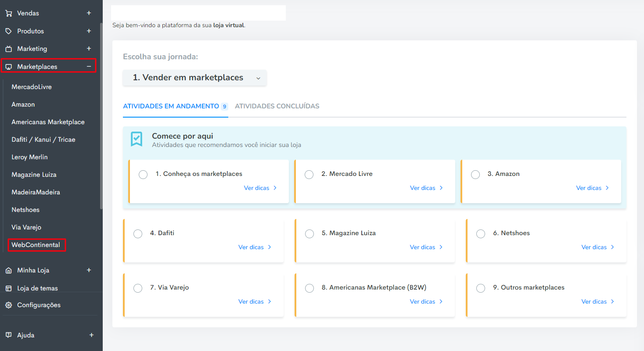Expand the Produtos menu with plus sign
The image size is (644, 351).
[x=89, y=31]
